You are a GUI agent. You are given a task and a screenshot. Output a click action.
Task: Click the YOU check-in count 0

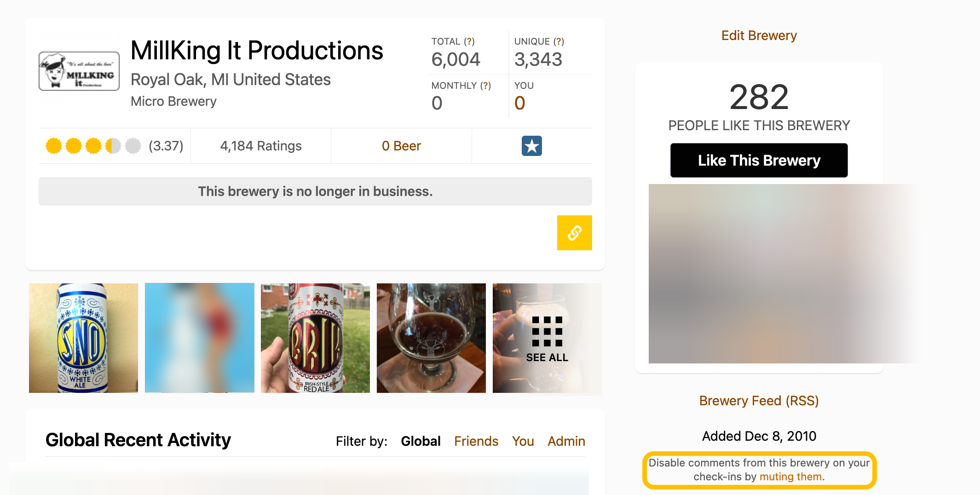pyautogui.click(x=520, y=103)
